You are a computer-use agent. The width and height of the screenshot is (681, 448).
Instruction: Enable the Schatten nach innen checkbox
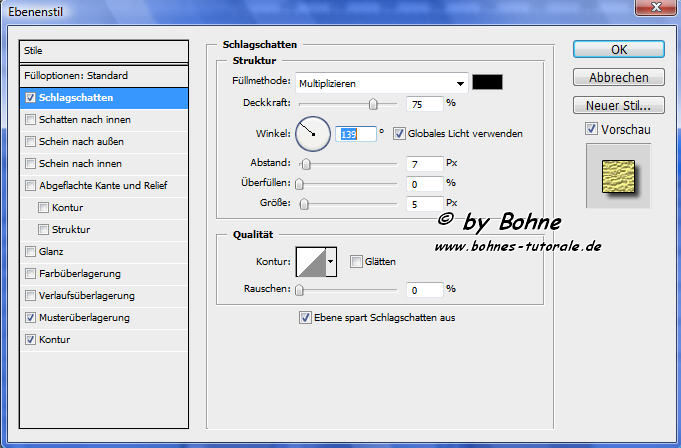[x=31, y=120]
